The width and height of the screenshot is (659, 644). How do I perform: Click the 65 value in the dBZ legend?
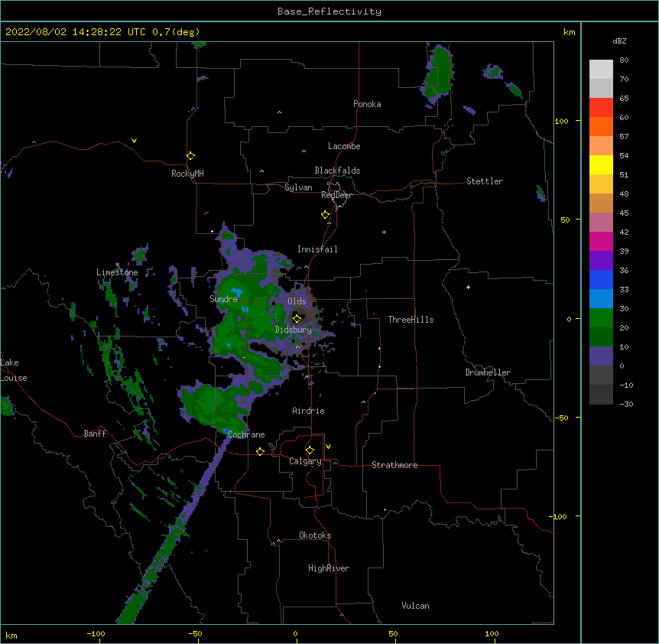click(624, 99)
